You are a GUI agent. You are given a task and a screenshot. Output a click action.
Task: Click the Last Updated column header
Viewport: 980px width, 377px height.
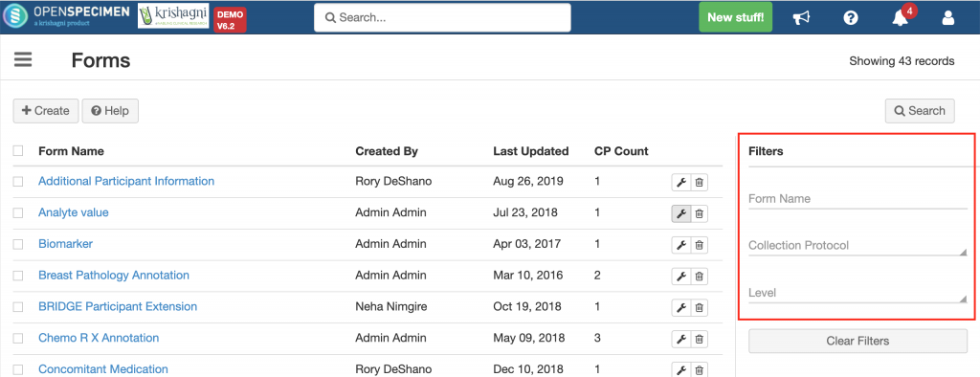530,150
